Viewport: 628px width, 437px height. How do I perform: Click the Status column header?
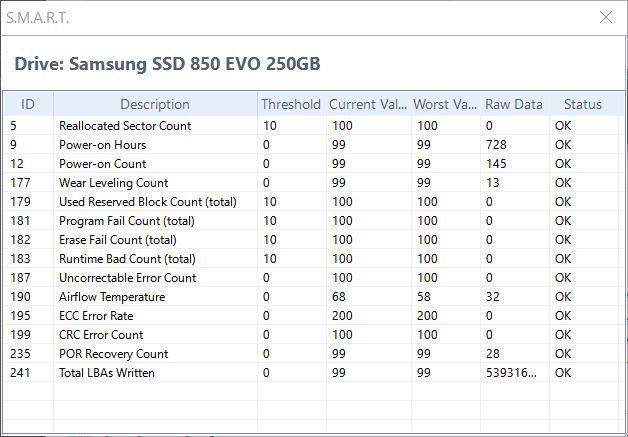tap(583, 104)
